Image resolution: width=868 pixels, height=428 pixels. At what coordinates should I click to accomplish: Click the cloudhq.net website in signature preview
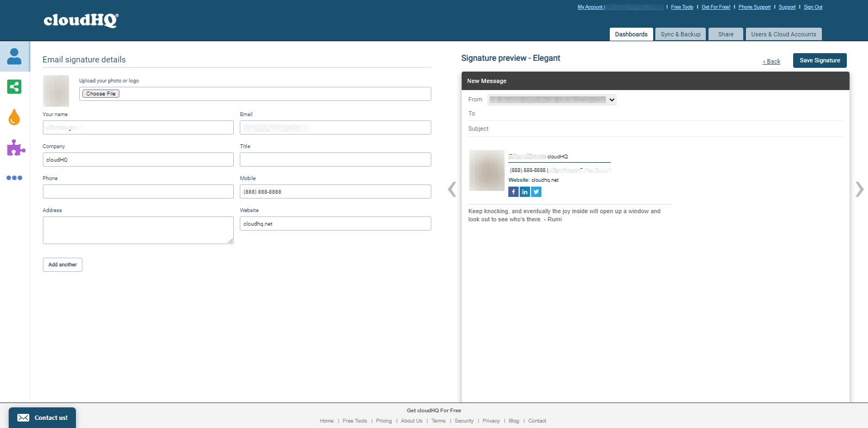pos(545,180)
